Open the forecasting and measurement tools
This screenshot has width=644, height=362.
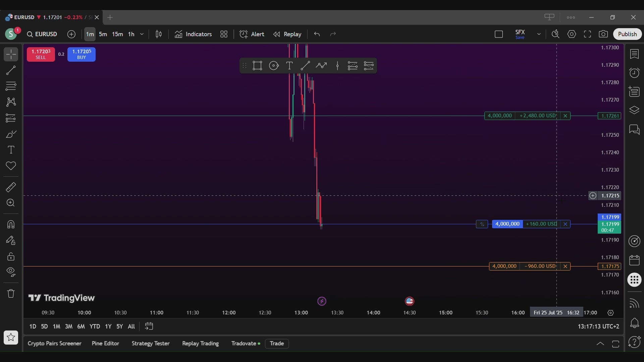click(11, 118)
